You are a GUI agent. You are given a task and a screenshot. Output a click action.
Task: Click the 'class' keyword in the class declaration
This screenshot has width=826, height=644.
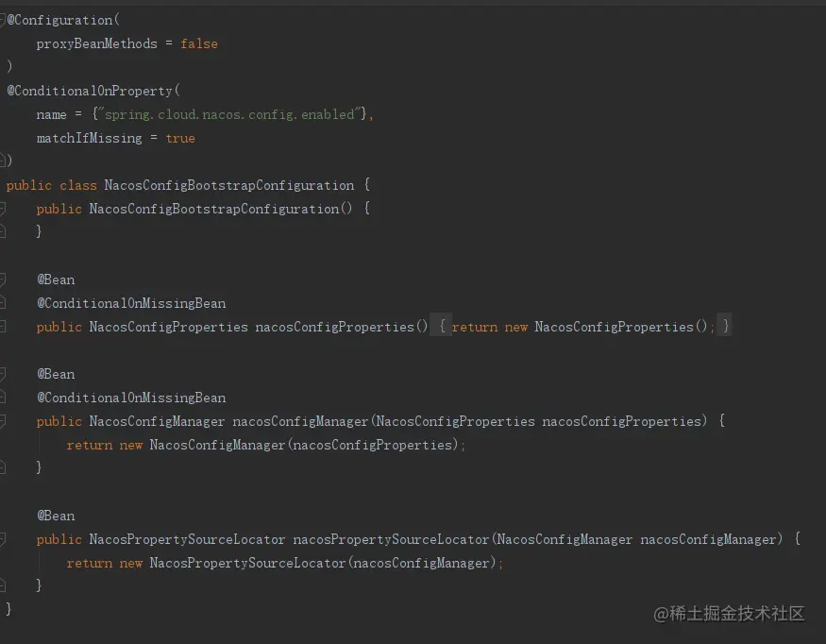pyautogui.click(x=78, y=185)
